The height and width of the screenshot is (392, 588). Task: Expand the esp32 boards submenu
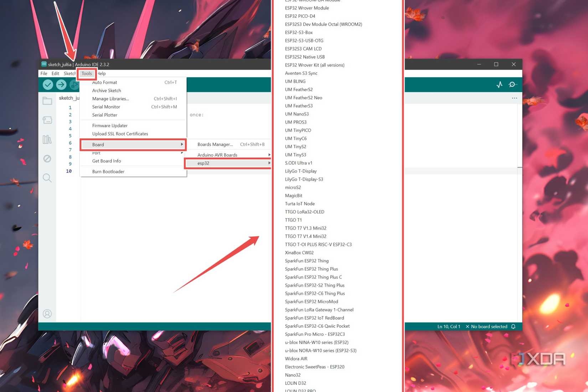[228, 163]
